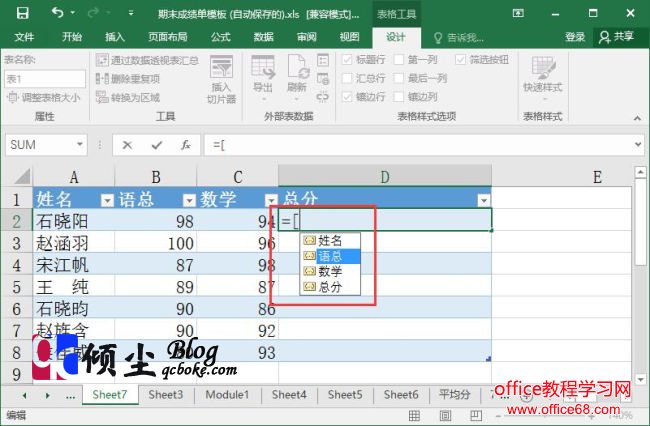Expand the formula bar
650x426 pixels.
coord(639,145)
